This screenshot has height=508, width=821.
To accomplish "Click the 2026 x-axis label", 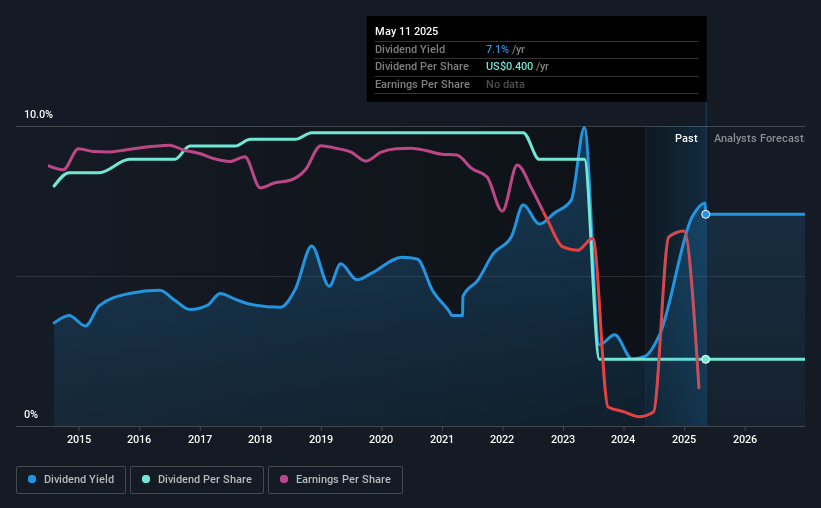I will coord(745,439).
